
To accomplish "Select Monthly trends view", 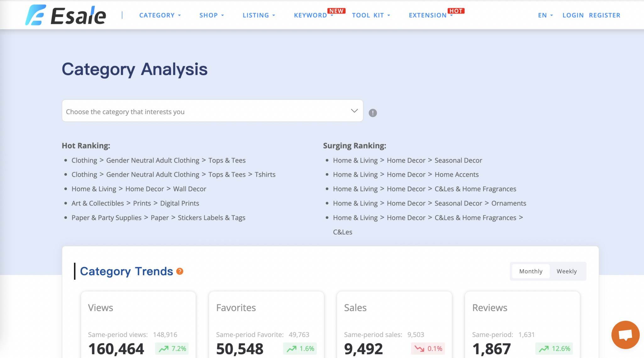I will (x=530, y=271).
